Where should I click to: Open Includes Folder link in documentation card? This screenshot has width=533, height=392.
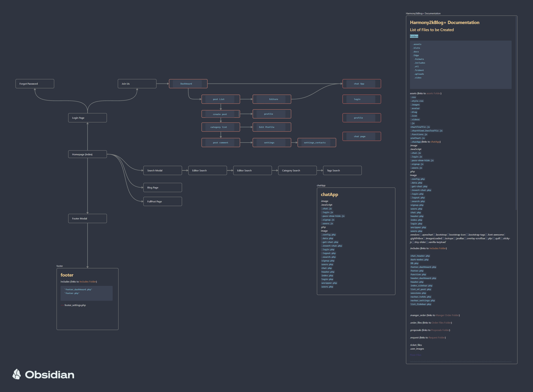pyautogui.click(x=438, y=248)
